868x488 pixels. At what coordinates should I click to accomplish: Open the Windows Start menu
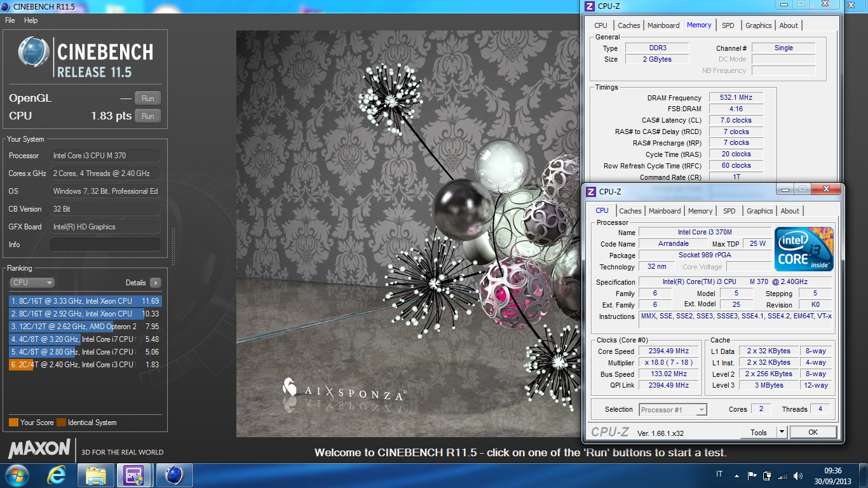(17, 475)
